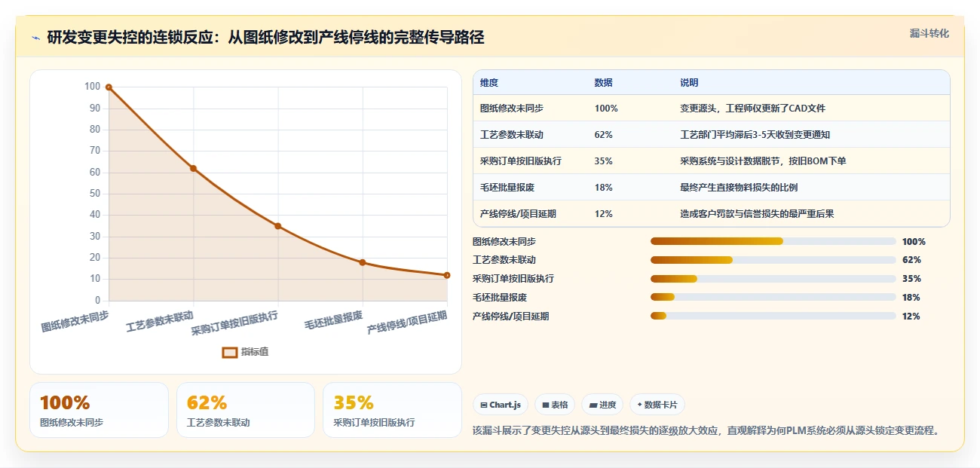The height and width of the screenshot is (468, 980).
Task: Click the 62% value in the table
Action: click(x=604, y=135)
